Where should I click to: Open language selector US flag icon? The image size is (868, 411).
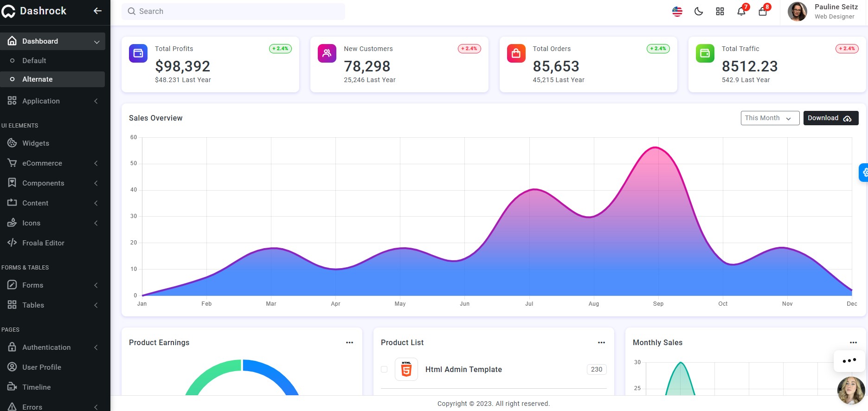coord(677,12)
